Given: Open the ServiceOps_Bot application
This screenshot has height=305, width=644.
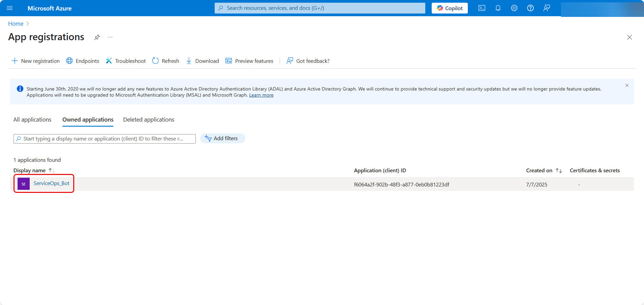Looking at the screenshot, I should pos(51,183).
